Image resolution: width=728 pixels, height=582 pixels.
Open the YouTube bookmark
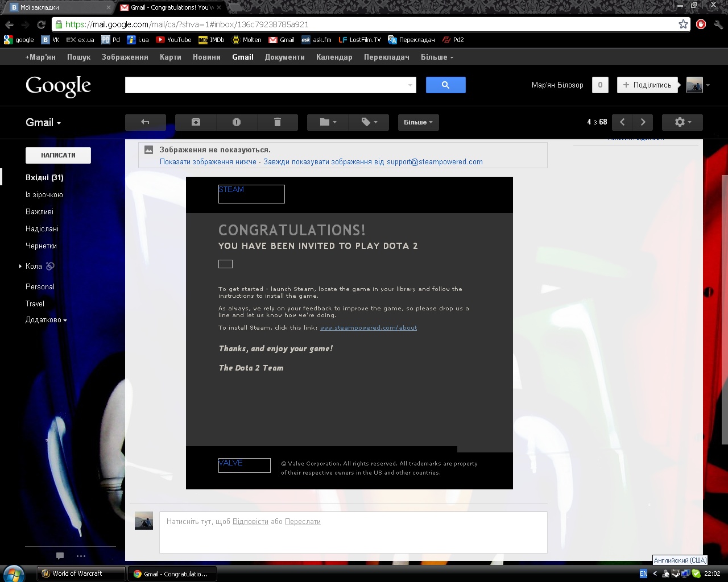pos(173,40)
